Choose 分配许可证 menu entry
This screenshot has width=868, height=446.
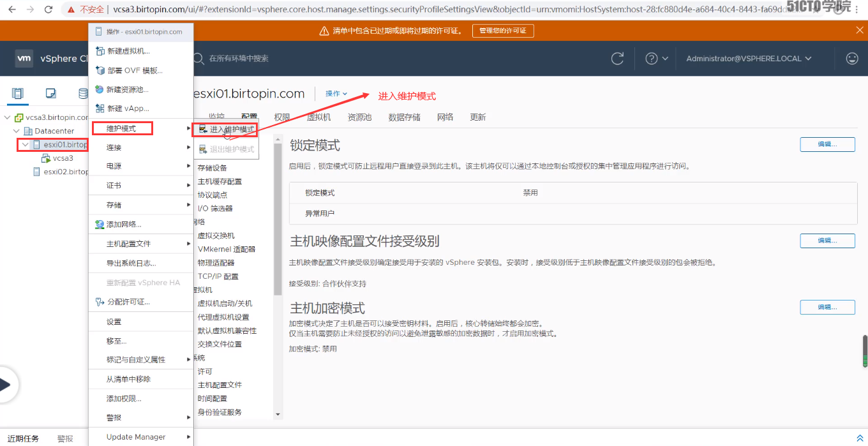[x=140, y=302]
